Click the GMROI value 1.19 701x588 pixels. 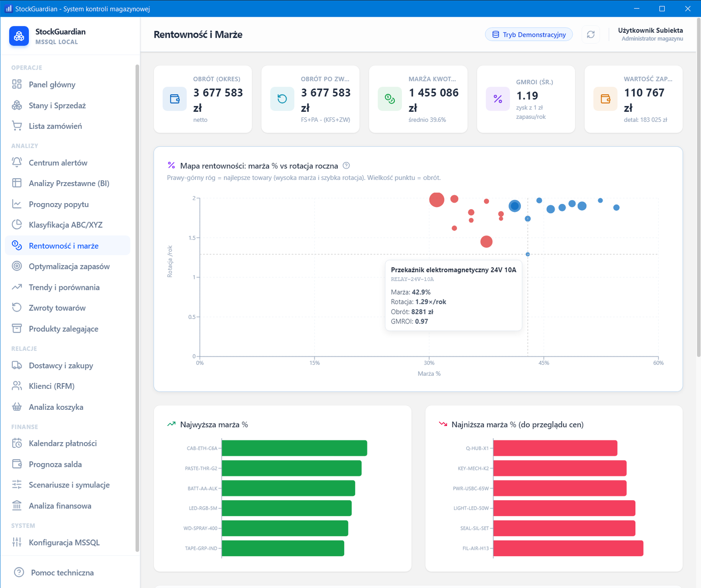pos(527,95)
